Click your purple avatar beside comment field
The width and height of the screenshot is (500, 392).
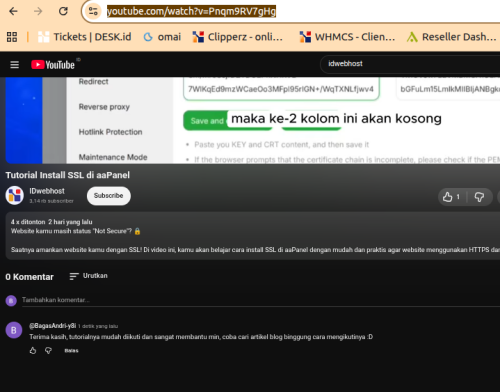click(x=11, y=301)
